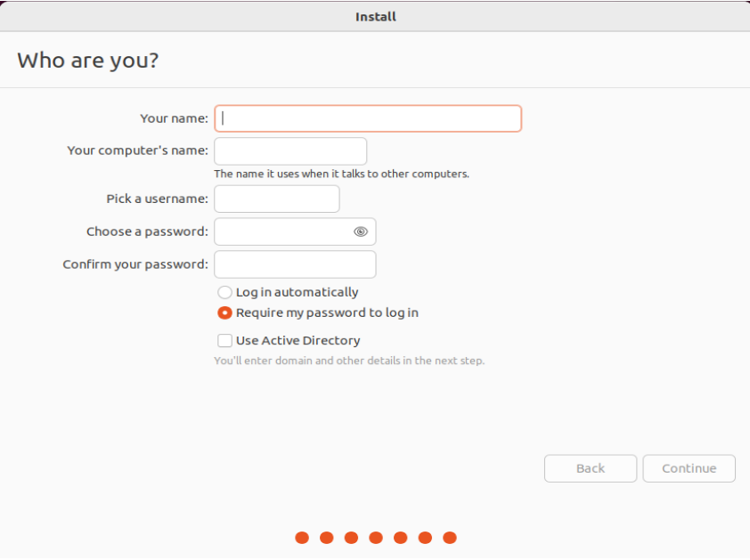750x560 pixels.
Task: Click the 'Pick a username:' label
Action: coord(158,199)
